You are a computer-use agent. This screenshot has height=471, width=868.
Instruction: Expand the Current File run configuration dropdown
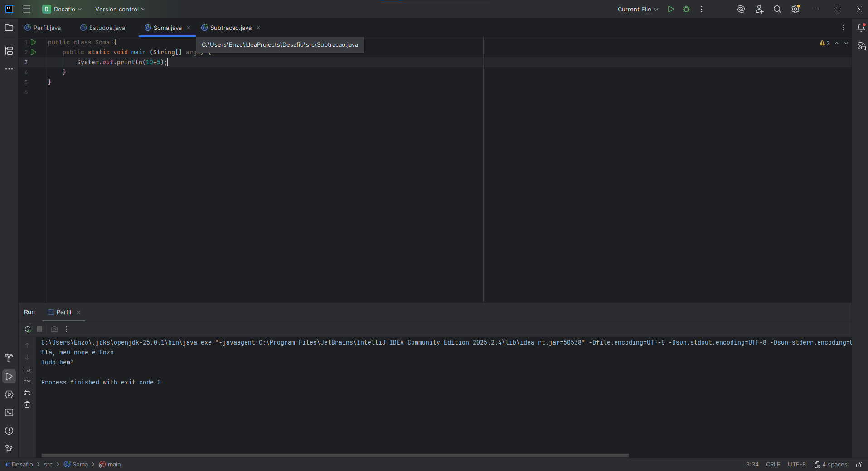pos(638,9)
